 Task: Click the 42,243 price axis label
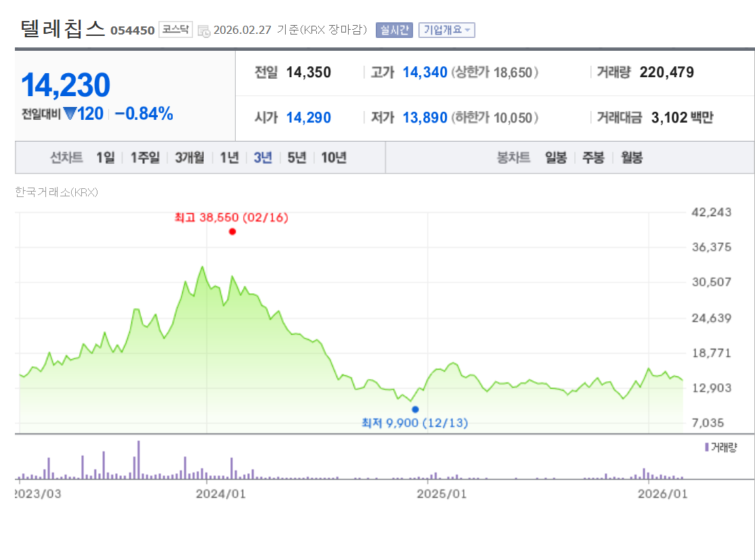pyautogui.click(x=711, y=213)
